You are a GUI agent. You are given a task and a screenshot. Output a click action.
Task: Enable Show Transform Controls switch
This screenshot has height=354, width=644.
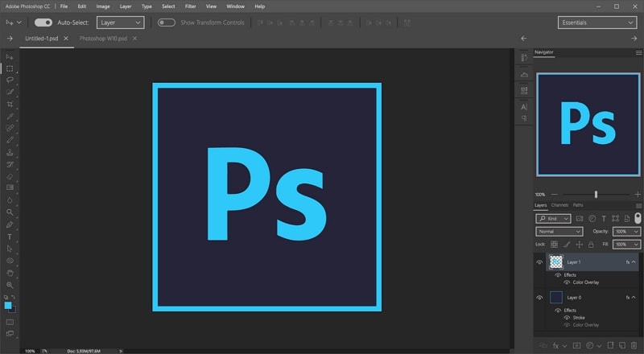coord(167,23)
